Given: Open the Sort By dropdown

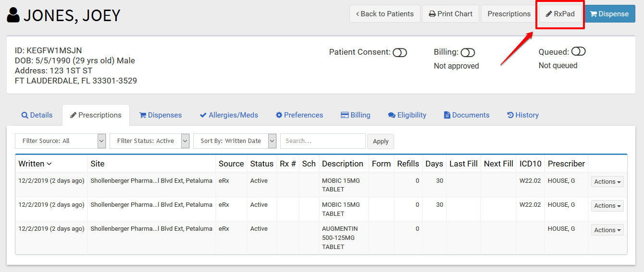Looking at the screenshot, I should 235,141.
